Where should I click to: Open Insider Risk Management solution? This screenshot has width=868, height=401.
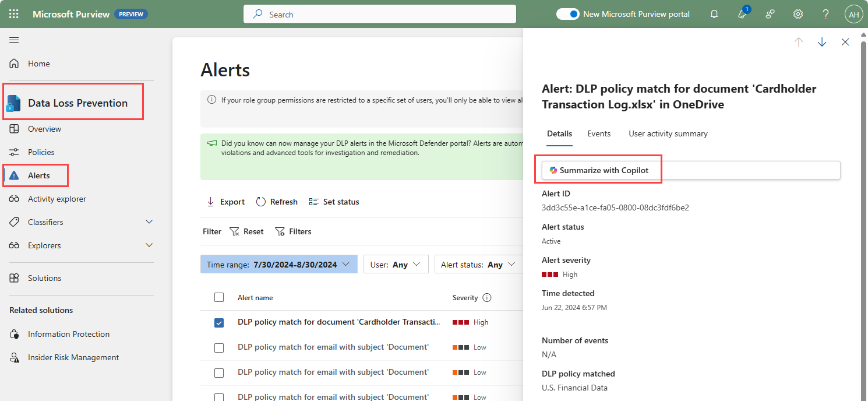(73, 357)
